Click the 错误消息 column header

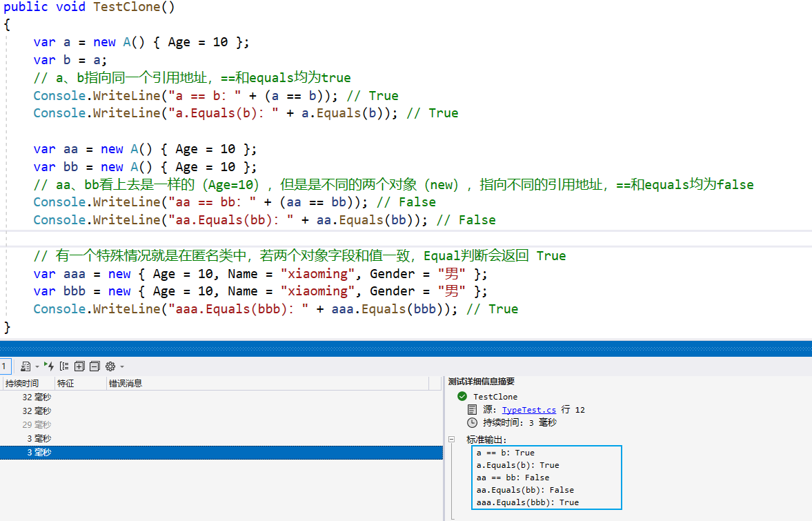click(x=125, y=383)
